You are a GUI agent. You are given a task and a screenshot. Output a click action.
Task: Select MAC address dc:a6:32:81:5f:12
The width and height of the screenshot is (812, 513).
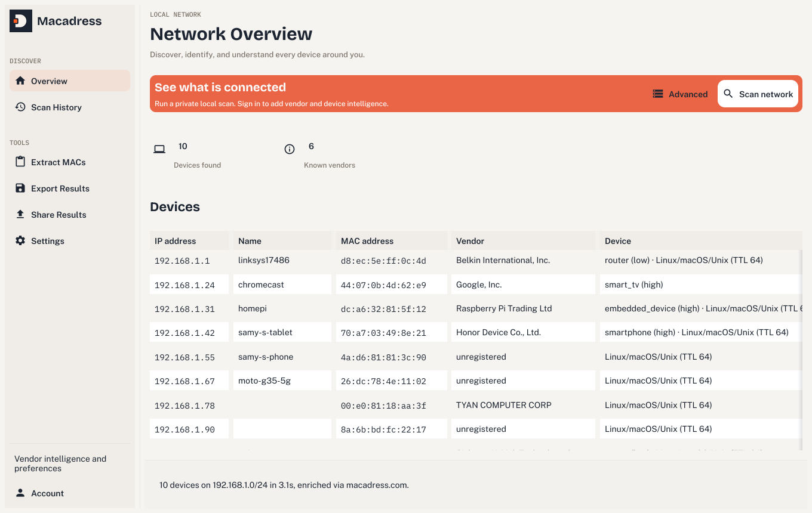click(383, 309)
